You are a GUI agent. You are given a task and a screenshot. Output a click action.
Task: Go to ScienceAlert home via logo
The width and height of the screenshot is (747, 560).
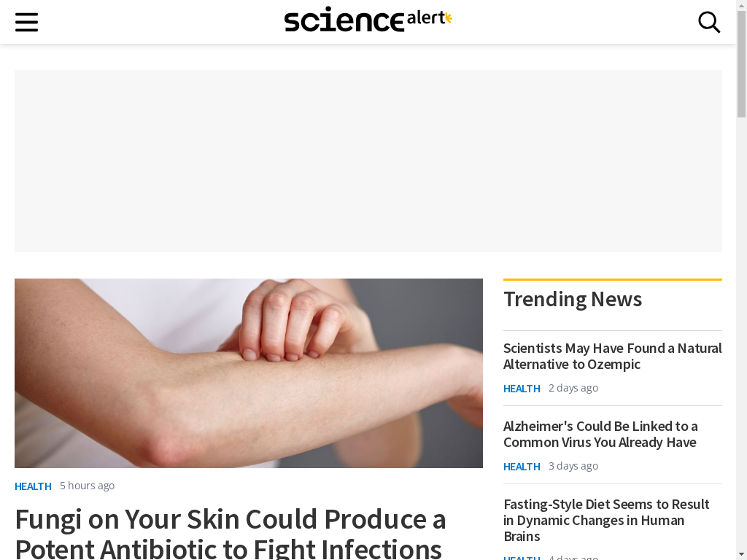[x=368, y=19]
